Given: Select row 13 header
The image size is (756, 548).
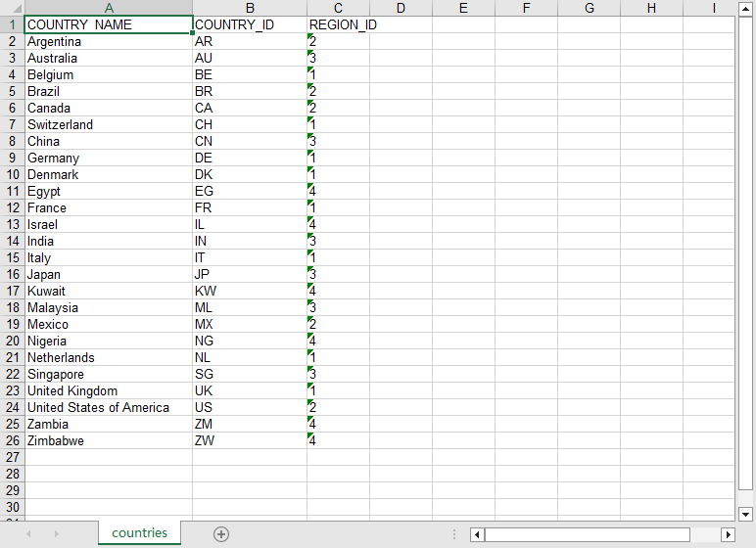Looking at the screenshot, I should pos(12,224).
